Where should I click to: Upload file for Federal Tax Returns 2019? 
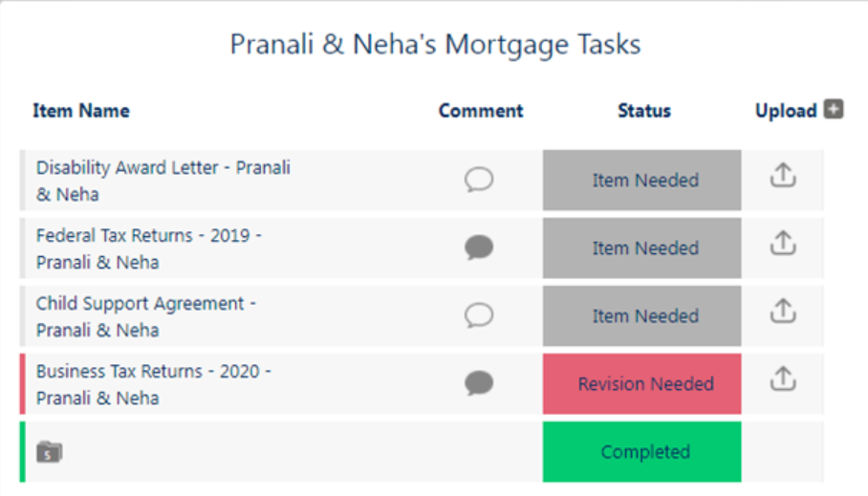click(x=783, y=244)
